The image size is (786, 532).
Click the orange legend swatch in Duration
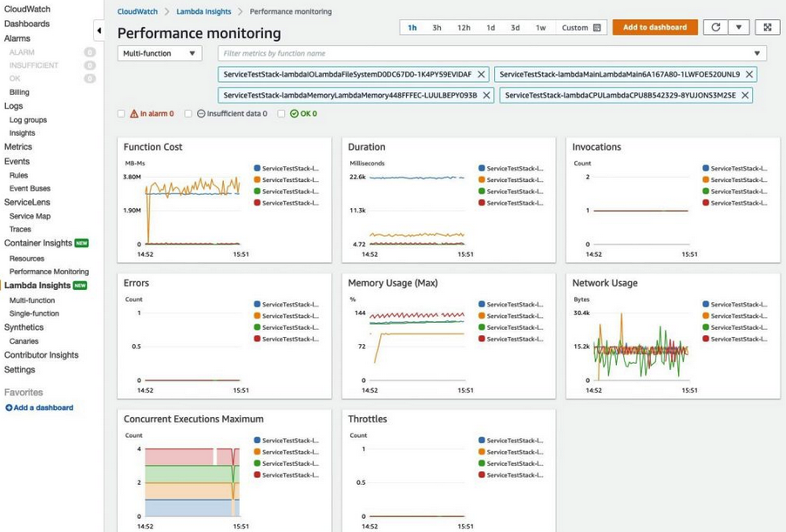click(x=482, y=180)
